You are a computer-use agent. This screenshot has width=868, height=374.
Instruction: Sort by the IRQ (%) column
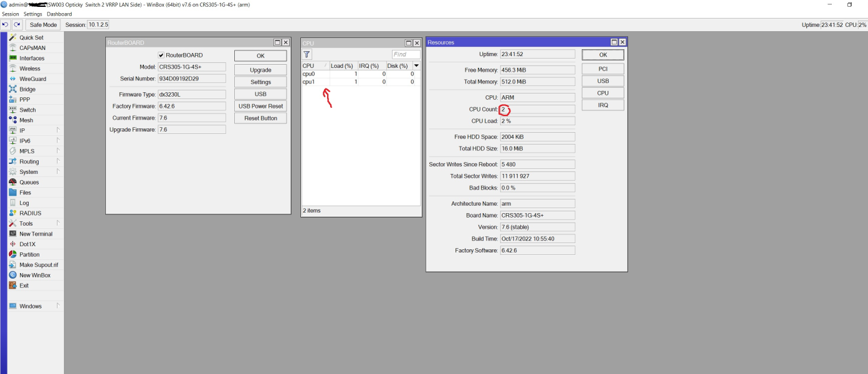click(x=371, y=65)
